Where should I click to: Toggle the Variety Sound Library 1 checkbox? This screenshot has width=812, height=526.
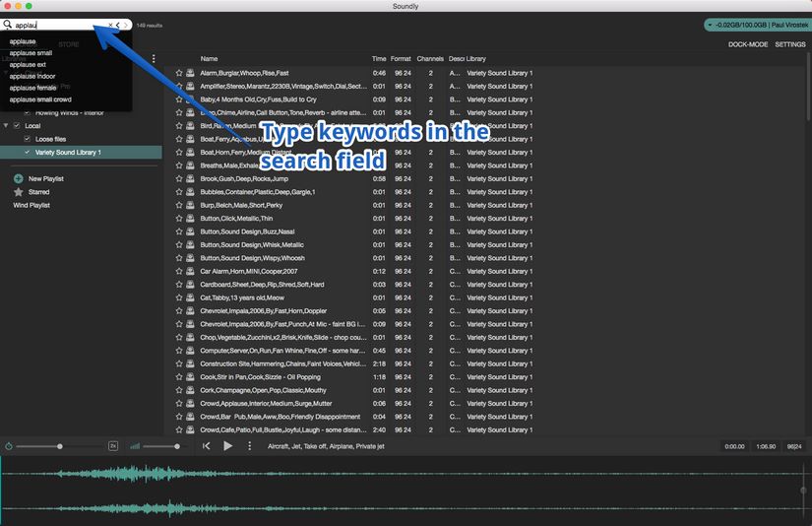click(x=28, y=153)
